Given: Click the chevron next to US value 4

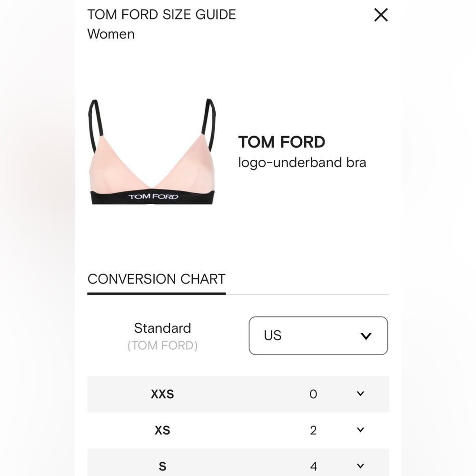Looking at the screenshot, I should [x=360, y=465].
